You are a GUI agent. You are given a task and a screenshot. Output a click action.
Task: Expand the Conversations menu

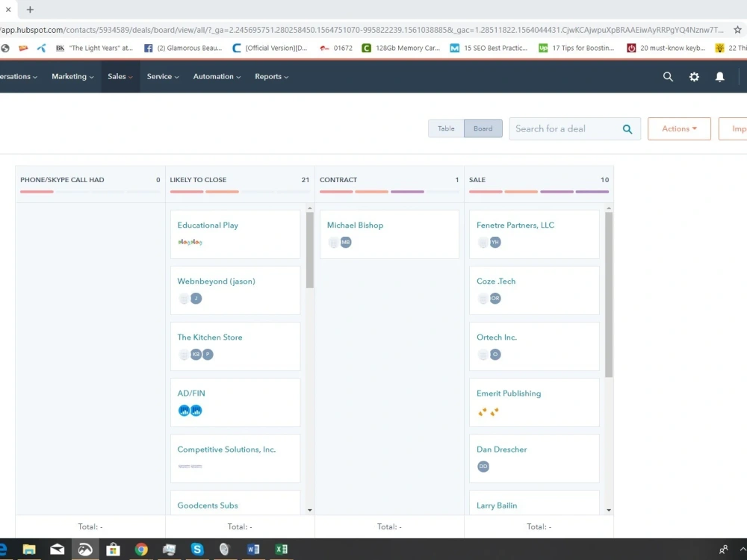(18, 77)
